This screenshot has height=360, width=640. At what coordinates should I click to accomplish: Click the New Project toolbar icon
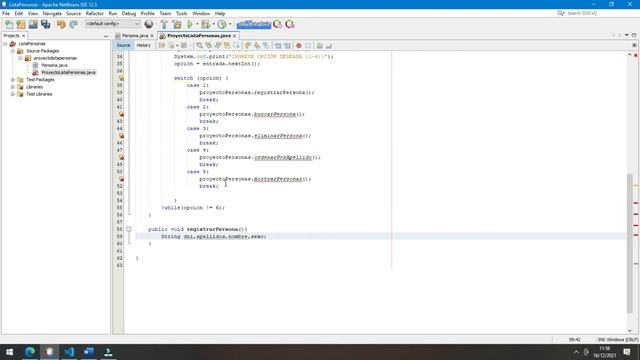pos(21,24)
